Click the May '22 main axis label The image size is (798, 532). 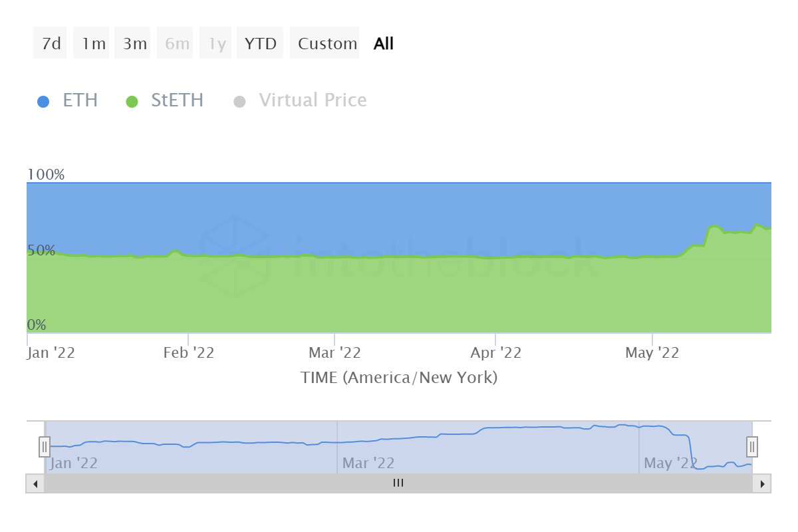(x=652, y=352)
